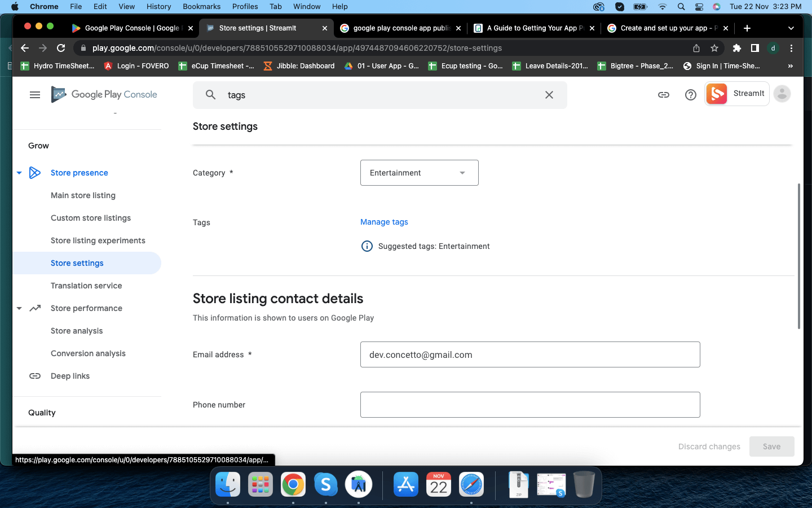Click the search magnifier icon
The height and width of the screenshot is (508, 812).
tap(210, 95)
